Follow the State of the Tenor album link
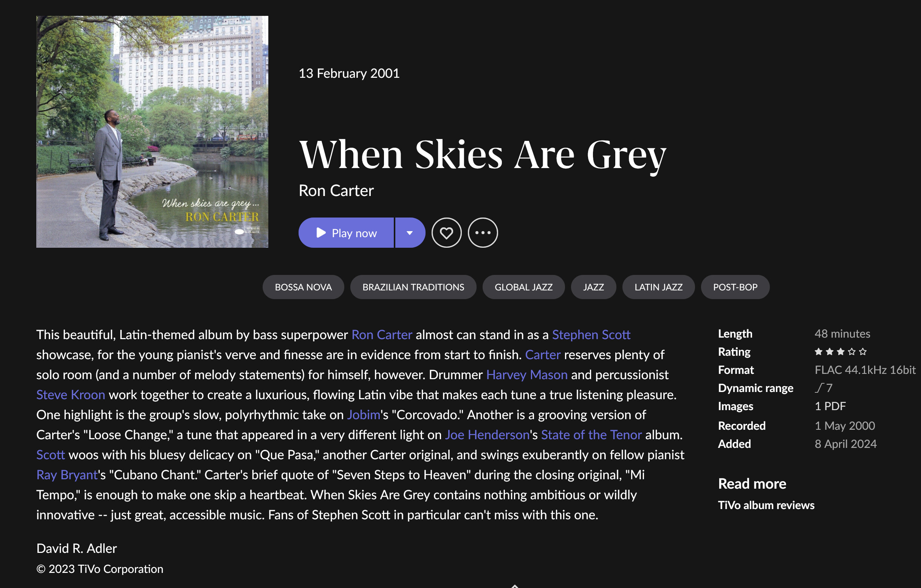Image resolution: width=921 pixels, height=588 pixels. coord(591,435)
